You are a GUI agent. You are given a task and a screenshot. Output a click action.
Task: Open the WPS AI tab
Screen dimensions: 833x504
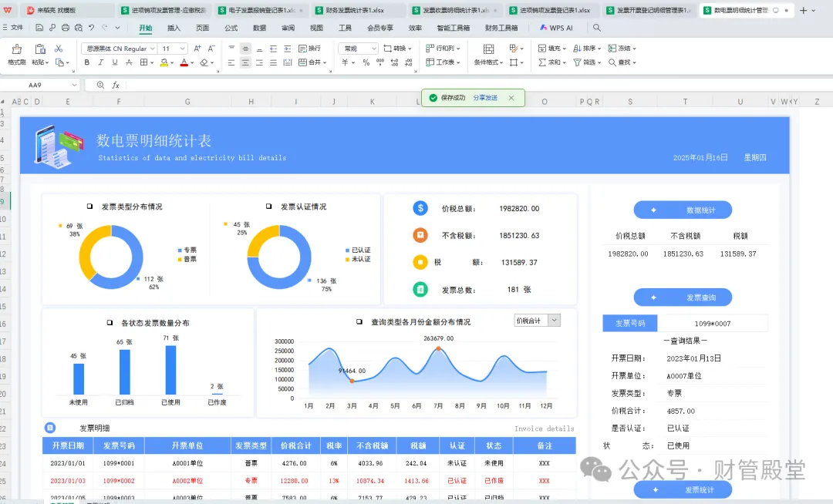tap(556, 28)
